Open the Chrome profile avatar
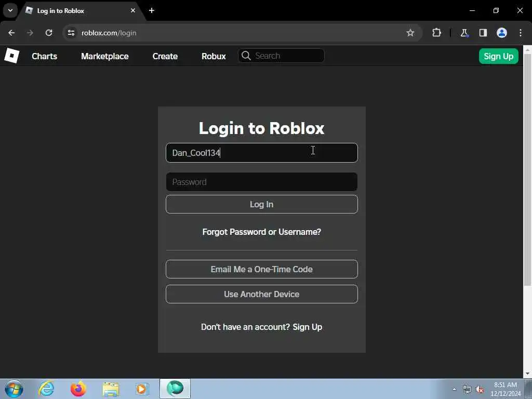 pos(502,33)
